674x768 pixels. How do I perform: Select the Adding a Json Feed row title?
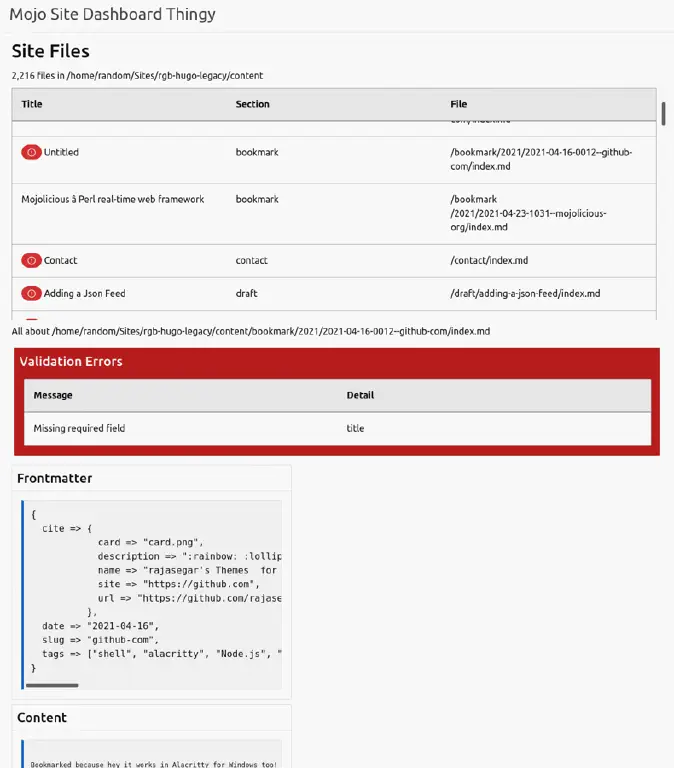(x=84, y=293)
